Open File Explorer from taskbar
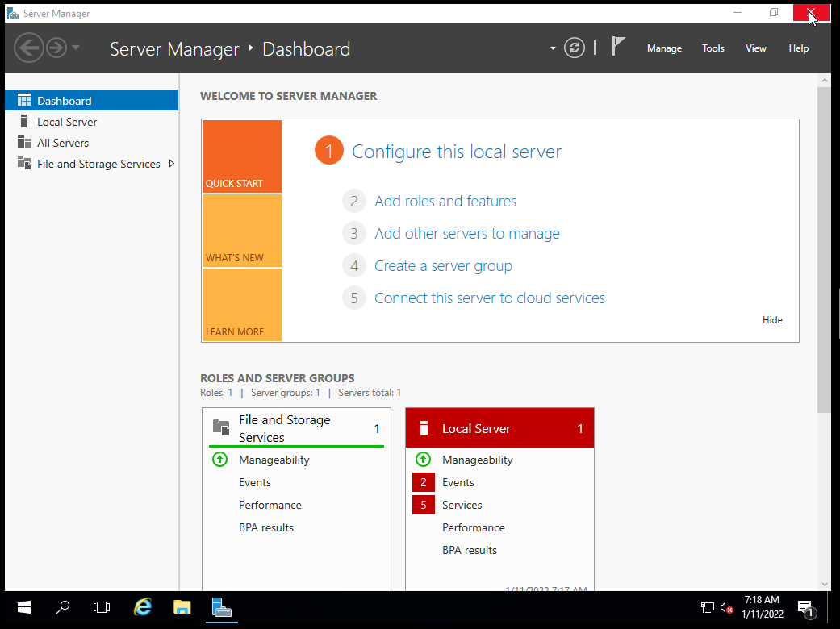 coord(182,607)
